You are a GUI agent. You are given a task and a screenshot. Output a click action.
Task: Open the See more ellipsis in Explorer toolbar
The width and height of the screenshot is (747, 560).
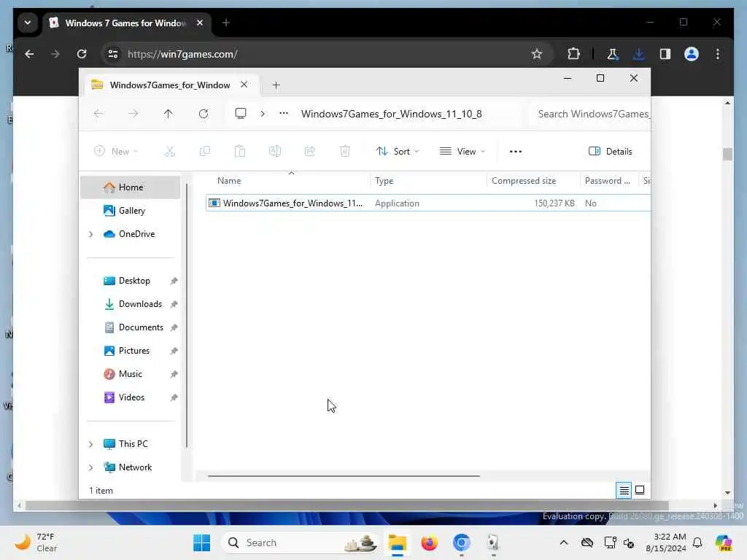click(516, 152)
